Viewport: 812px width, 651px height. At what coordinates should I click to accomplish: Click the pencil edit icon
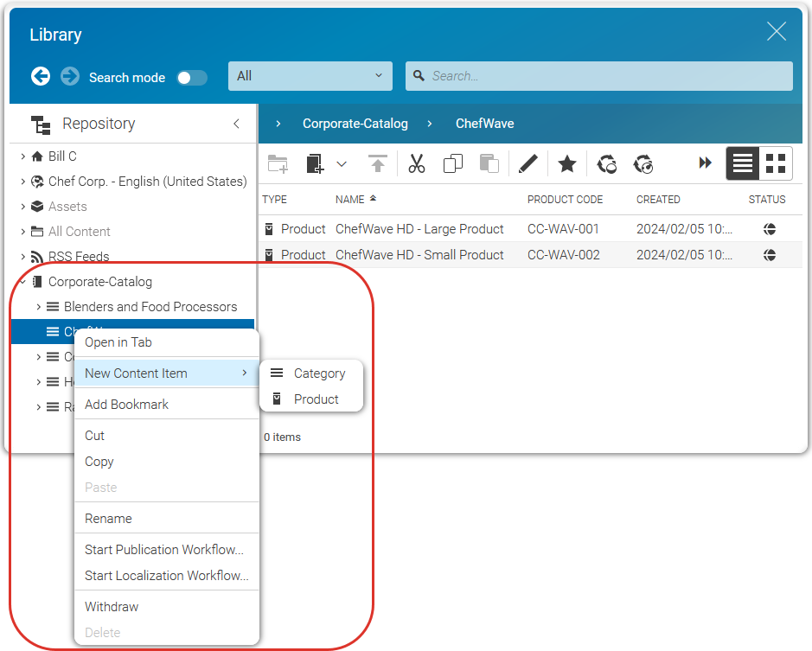tap(528, 163)
